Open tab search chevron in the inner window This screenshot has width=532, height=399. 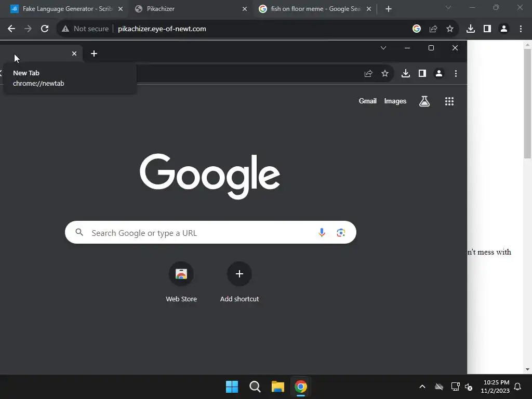point(383,48)
